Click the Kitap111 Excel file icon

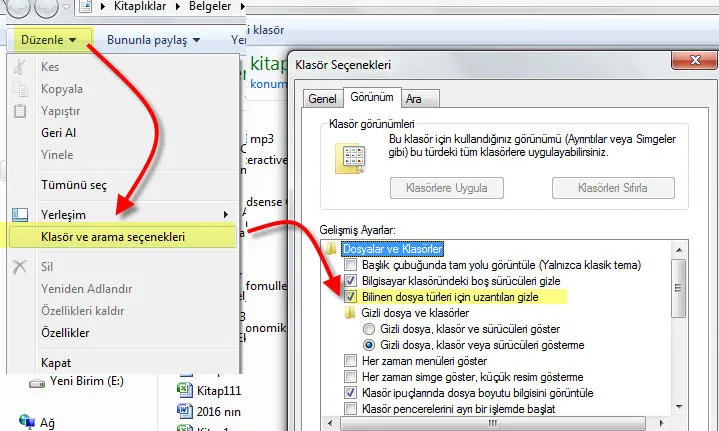(184, 388)
